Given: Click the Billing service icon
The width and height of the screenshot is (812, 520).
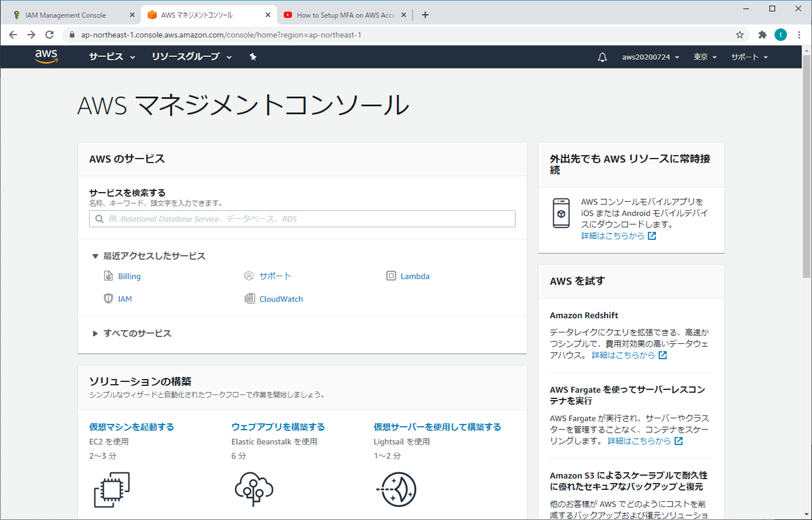Looking at the screenshot, I should pyautogui.click(x=108, y=276).
